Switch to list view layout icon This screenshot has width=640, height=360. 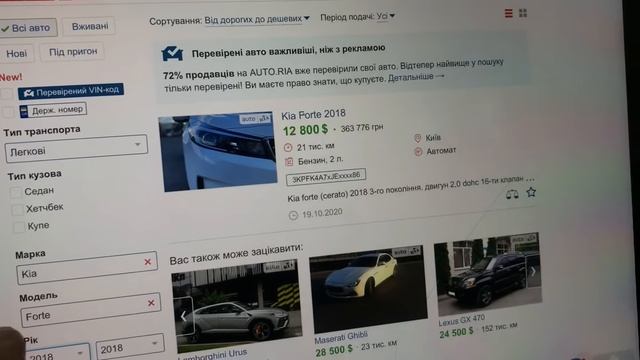pos(509,13)
